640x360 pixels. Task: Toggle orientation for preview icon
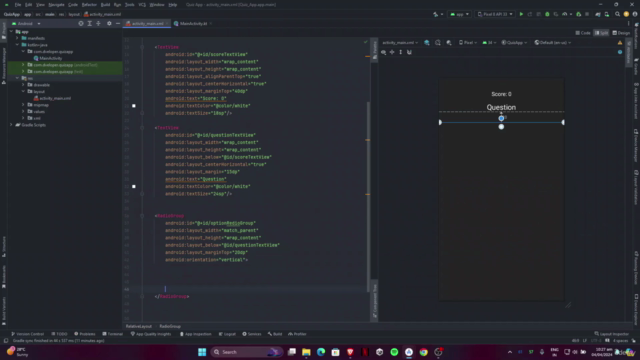coord(438,42)
